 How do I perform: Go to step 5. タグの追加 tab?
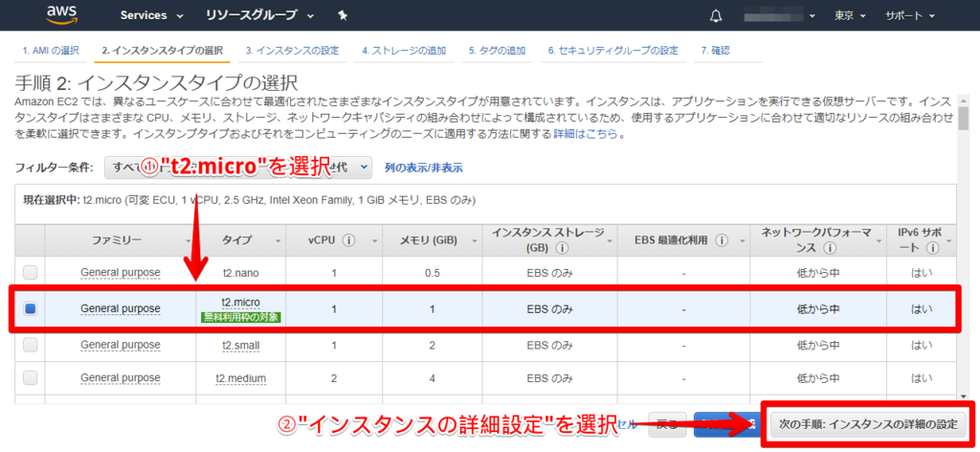(497, 51)
